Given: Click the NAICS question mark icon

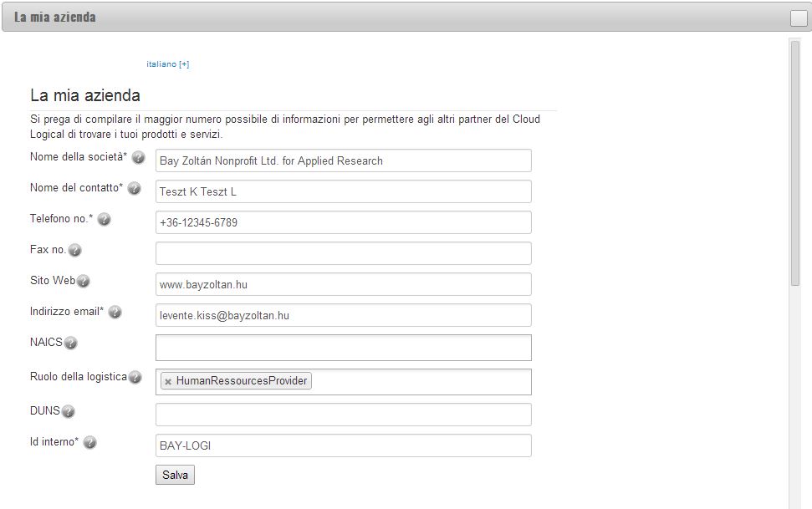Looking at the screenshot, I should [70, 344].
